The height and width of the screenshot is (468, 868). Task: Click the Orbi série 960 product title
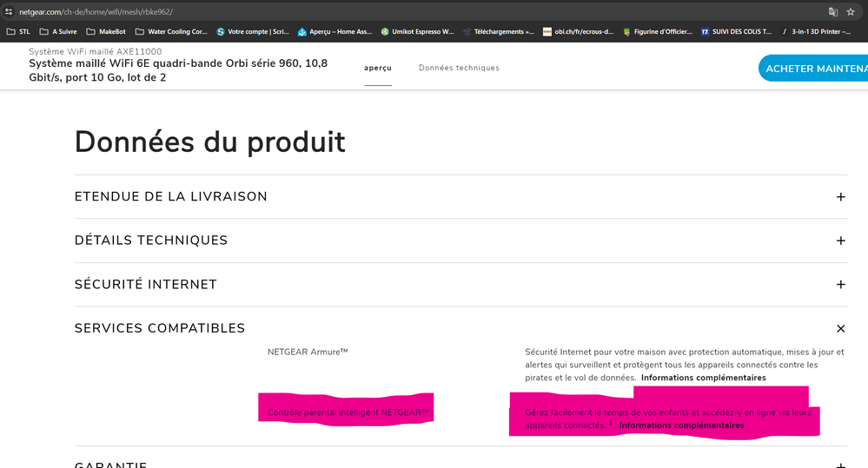(178, 70)
